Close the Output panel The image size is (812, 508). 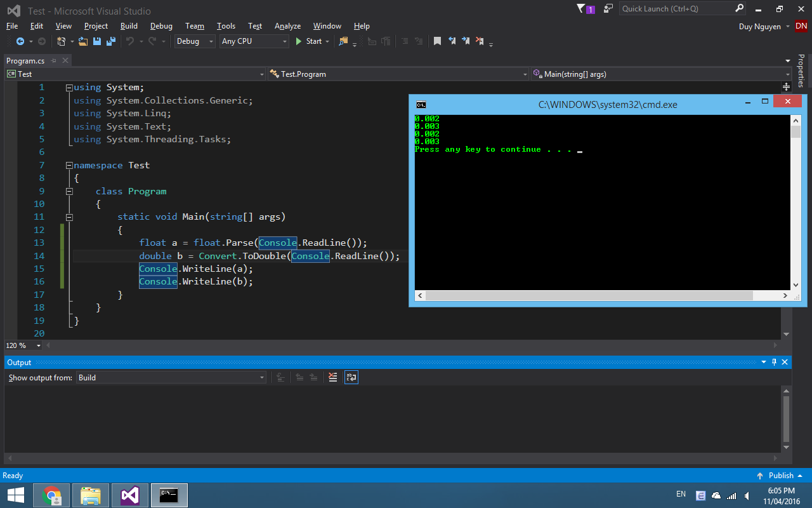(785, 362)
